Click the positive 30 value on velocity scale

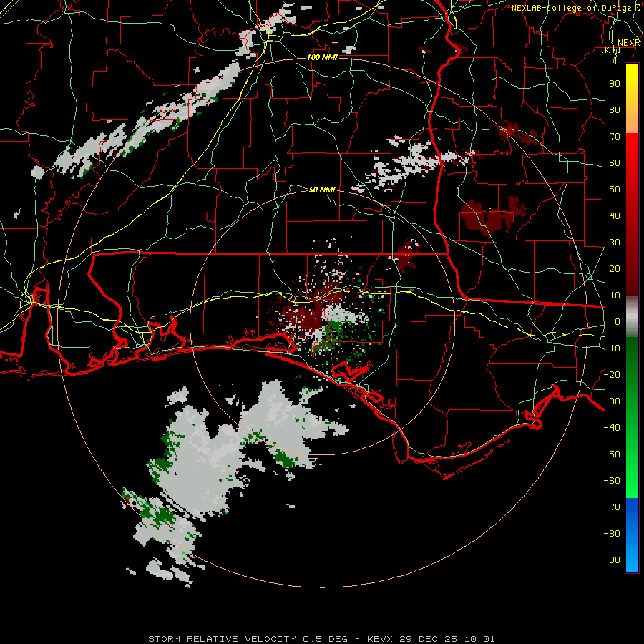[615, 243]
